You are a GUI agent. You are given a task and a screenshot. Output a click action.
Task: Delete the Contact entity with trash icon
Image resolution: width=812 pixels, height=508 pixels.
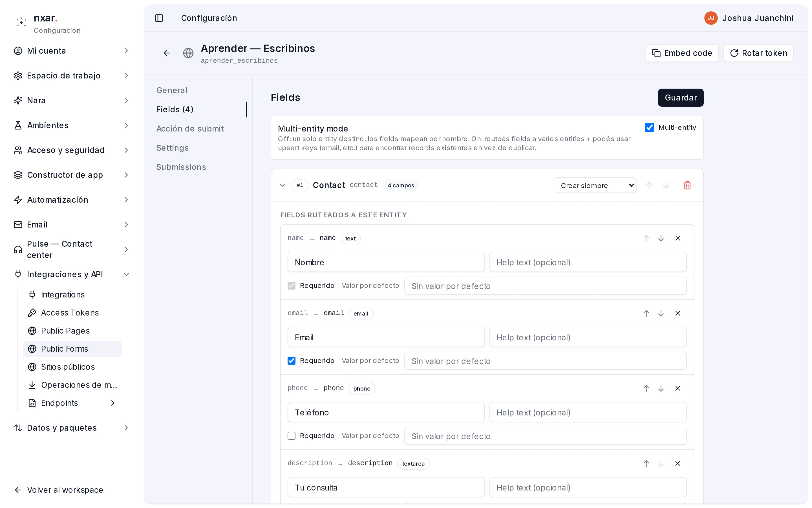pos(687,185)
